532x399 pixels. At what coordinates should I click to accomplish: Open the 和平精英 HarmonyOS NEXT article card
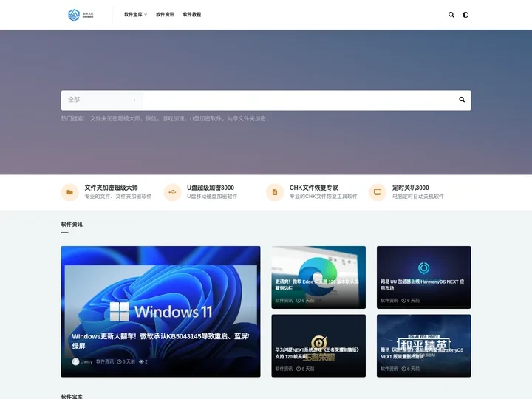coord(424,346)
